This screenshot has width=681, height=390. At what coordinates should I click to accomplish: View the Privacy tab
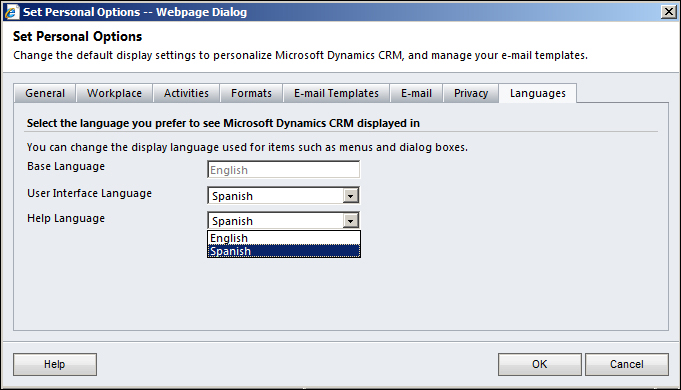point(471,93)
